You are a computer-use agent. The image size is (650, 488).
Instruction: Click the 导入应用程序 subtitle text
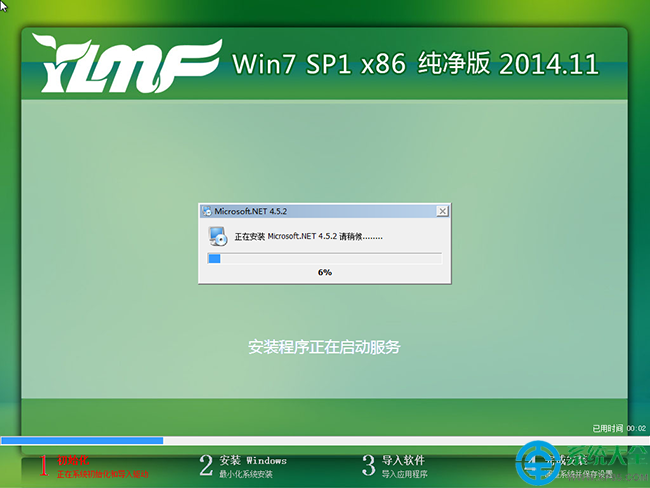[x=404, y=473]
